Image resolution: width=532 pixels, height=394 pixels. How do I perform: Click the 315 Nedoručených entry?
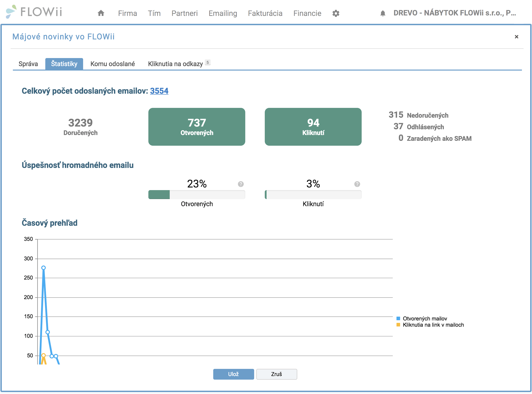click(x=418, y=115)
